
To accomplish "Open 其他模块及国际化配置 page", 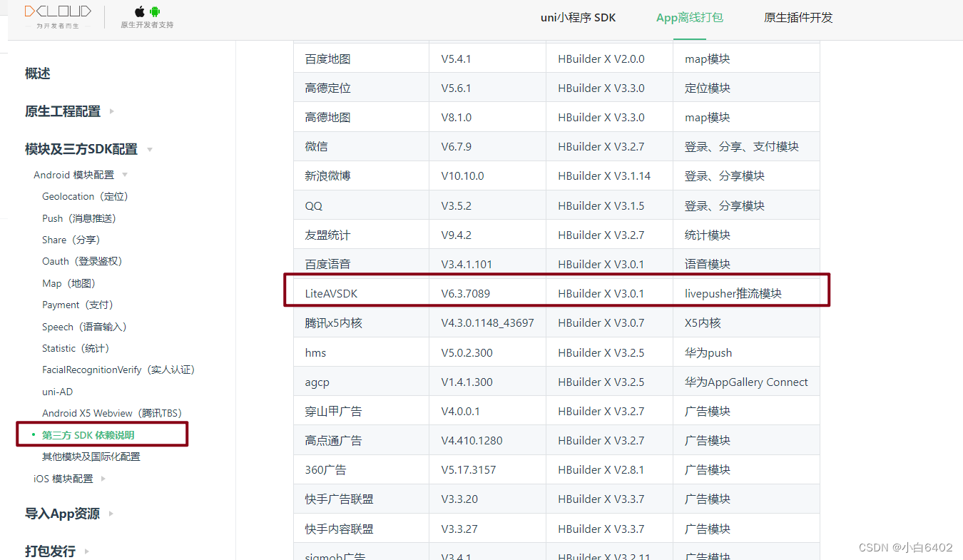I will coord(91,457).
